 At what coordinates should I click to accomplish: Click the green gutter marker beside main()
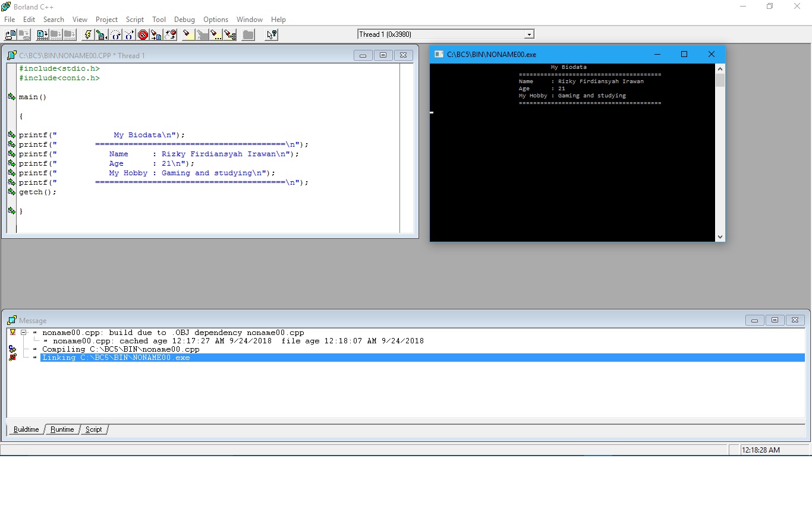pos(11,96)
